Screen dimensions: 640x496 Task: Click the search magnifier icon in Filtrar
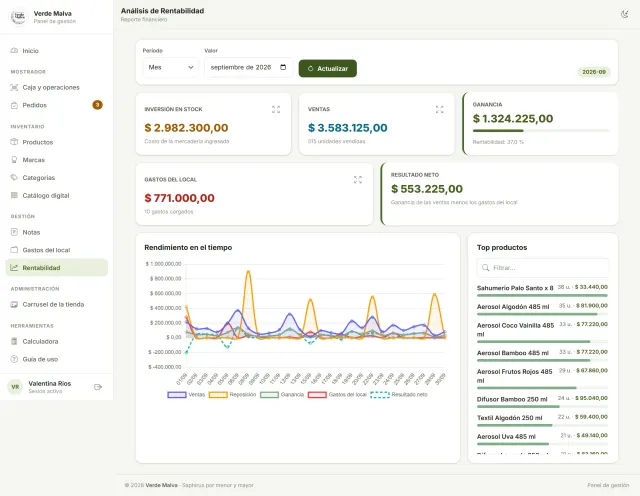[x=485, y=268]
